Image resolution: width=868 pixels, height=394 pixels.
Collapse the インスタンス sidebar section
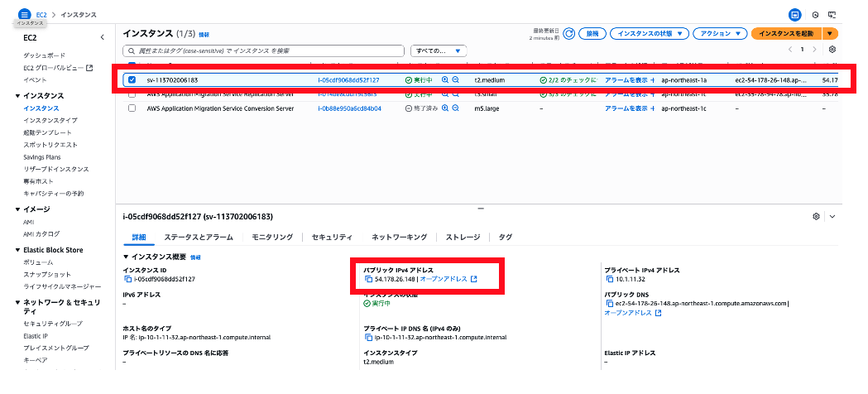[x=18, y=96]
